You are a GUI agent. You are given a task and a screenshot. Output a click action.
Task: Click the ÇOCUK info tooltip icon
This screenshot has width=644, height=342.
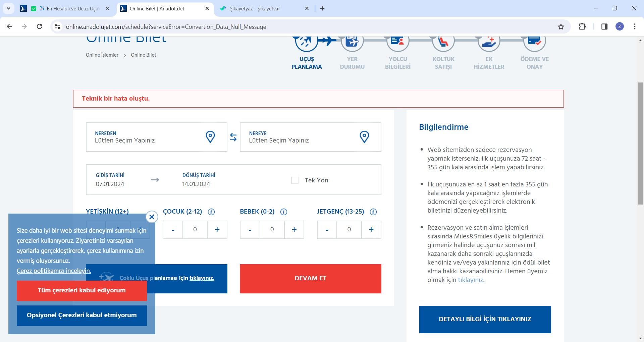tap(211, 212)
